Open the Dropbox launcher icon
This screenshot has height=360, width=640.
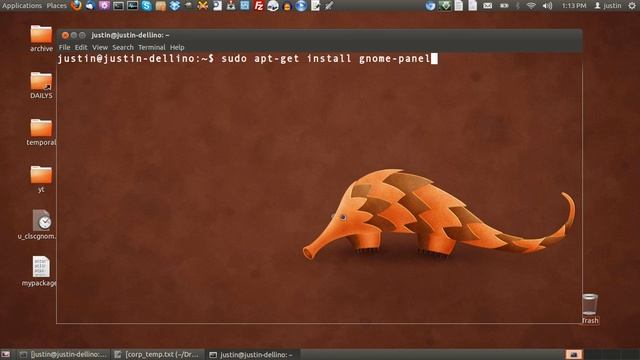pos(175,6)
